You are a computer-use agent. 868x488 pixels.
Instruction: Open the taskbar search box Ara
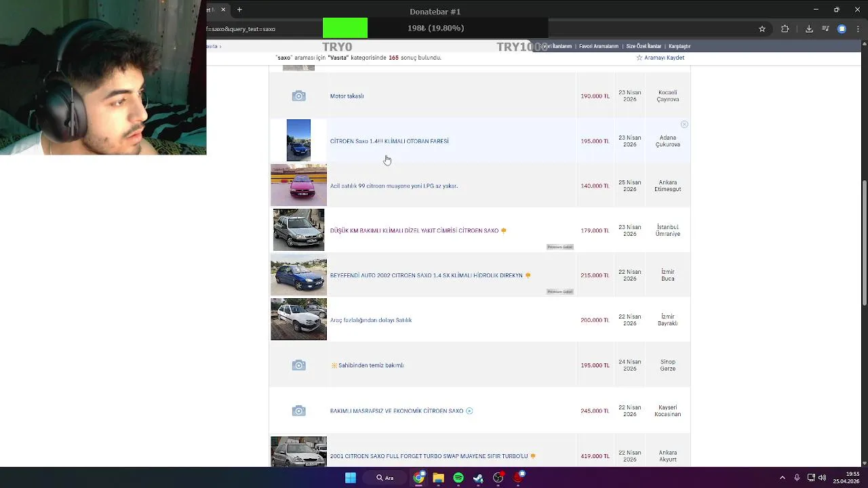pos(385,478)
